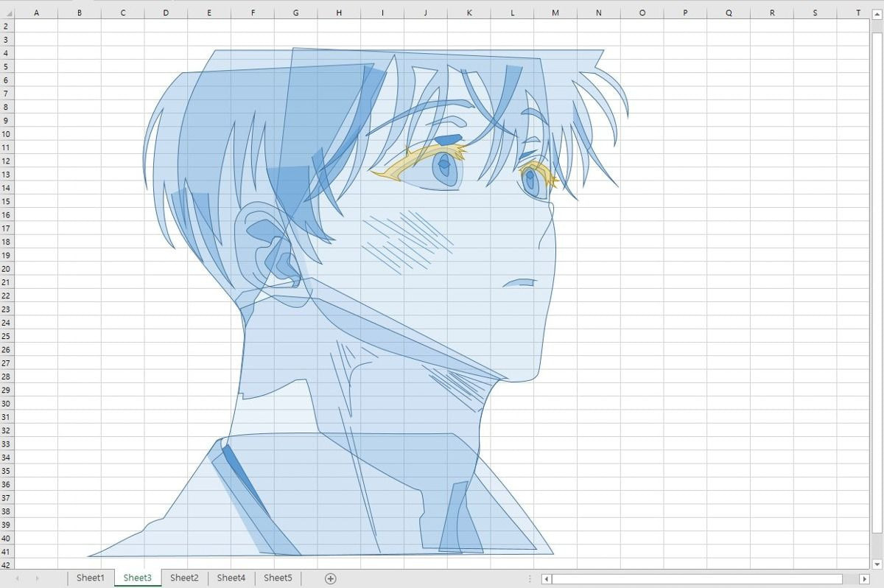Viewport: 884px width, 588px height.
Task: Click horizontal scrollbar left arrow
Action: point(547,580)
